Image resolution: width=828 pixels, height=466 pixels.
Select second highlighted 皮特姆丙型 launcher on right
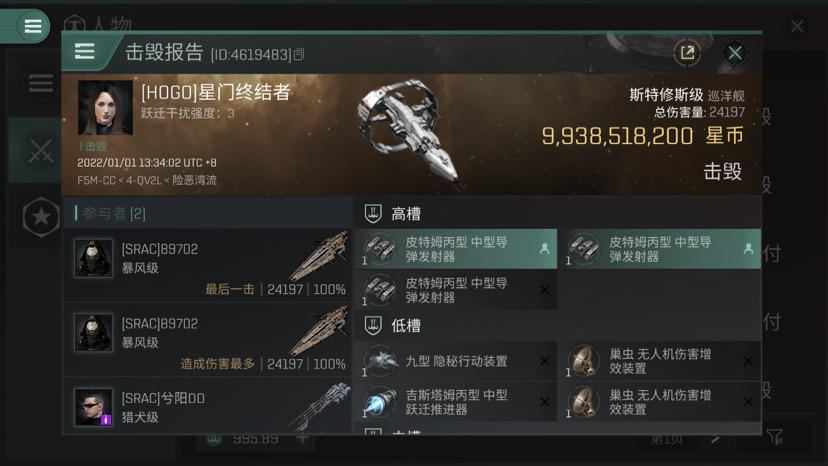(x=660, y=249)
